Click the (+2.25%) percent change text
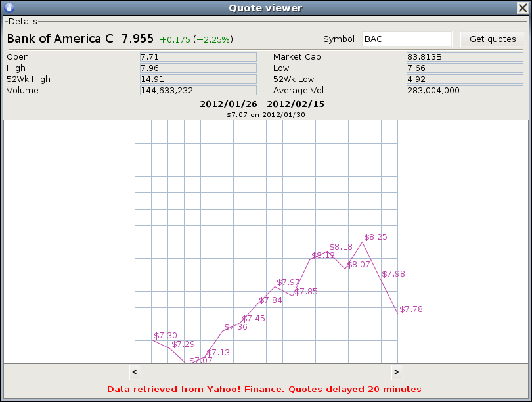 point(213,39)
